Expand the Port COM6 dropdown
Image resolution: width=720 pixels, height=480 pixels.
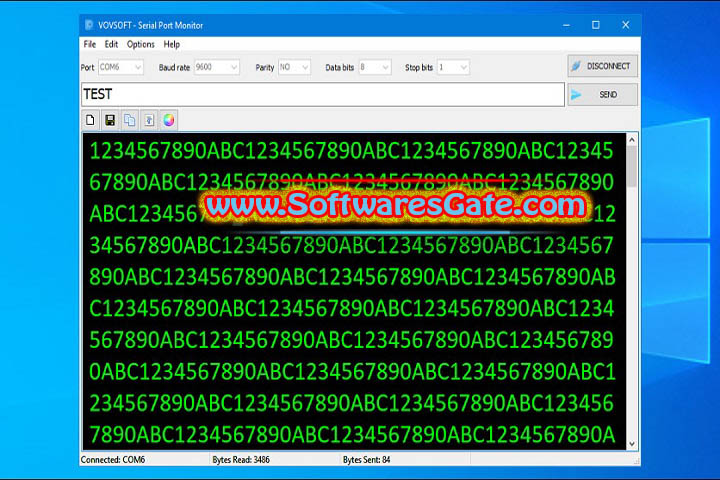(121, 67)
